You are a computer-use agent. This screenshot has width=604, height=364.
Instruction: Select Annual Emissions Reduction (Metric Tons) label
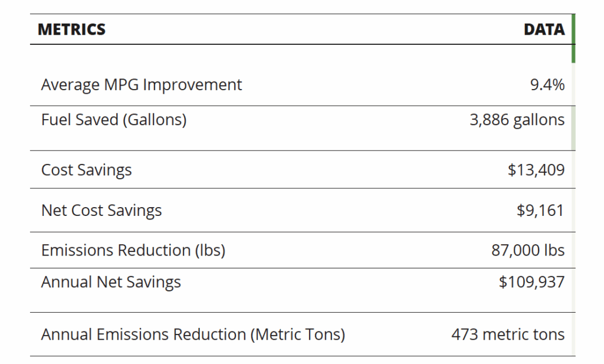pyautogui.click(x=193, y=335)
